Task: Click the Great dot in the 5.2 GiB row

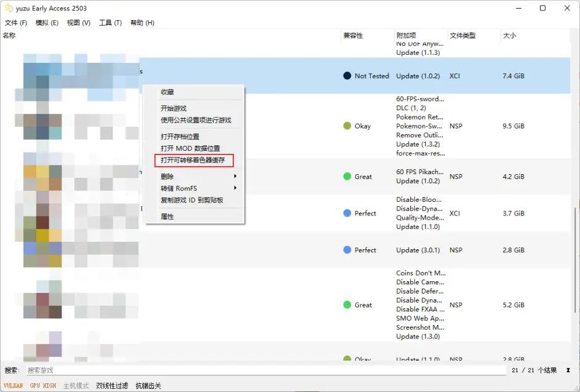Action: click(x=347, y=305)
